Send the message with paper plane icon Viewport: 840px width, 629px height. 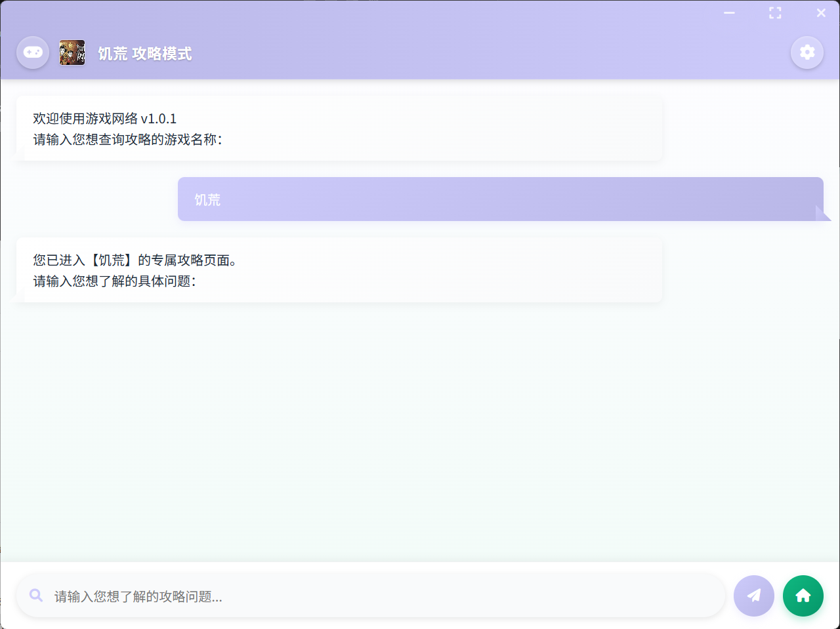pos(754,596)
